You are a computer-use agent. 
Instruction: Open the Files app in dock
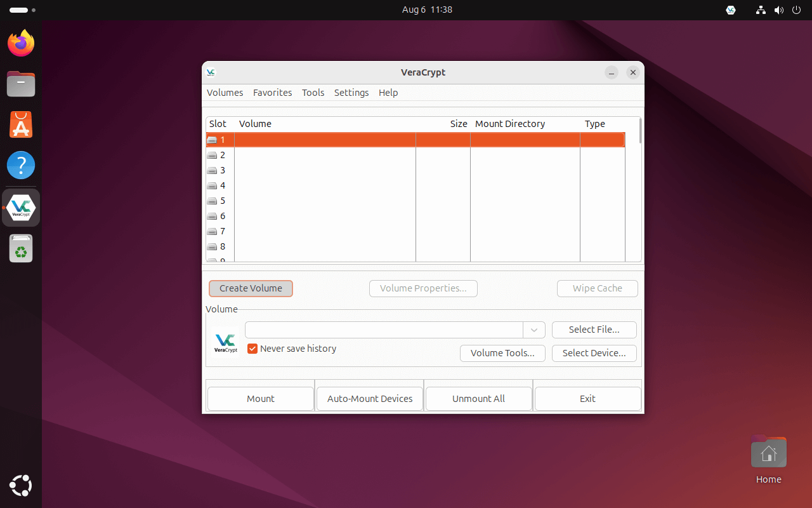click(21, 84)
